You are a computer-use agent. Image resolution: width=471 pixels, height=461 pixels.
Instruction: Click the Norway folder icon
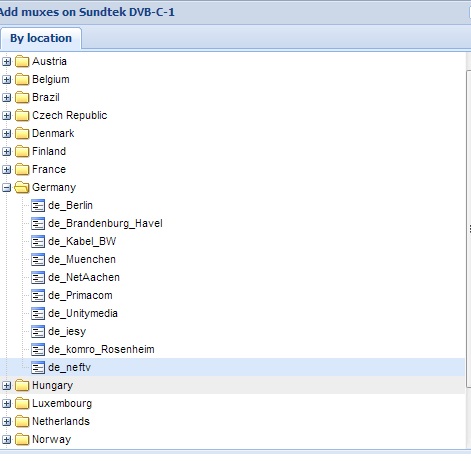22,439
